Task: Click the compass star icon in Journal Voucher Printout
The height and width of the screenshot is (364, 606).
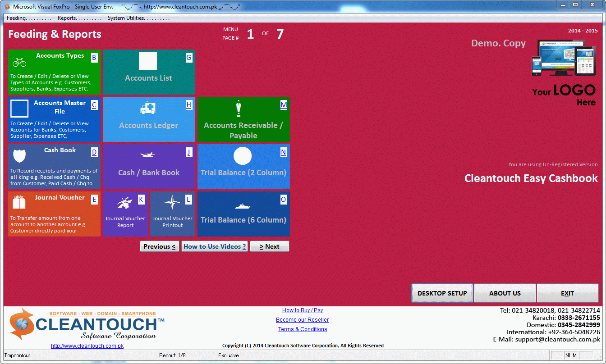Action: point(172,203)
